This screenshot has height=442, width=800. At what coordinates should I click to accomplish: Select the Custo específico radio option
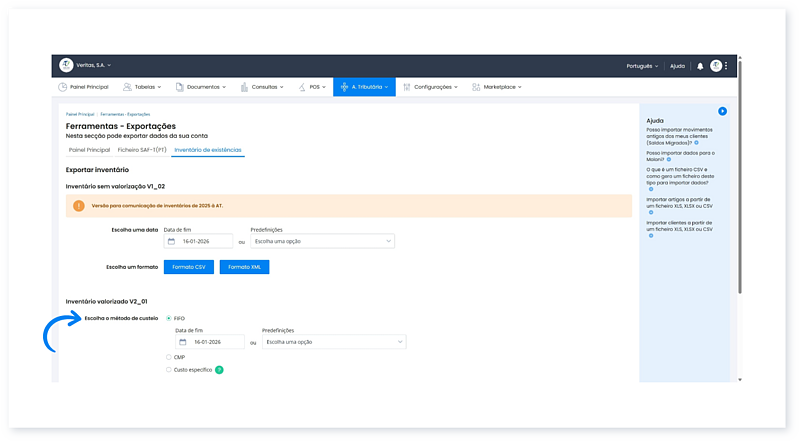pos(168,370)
